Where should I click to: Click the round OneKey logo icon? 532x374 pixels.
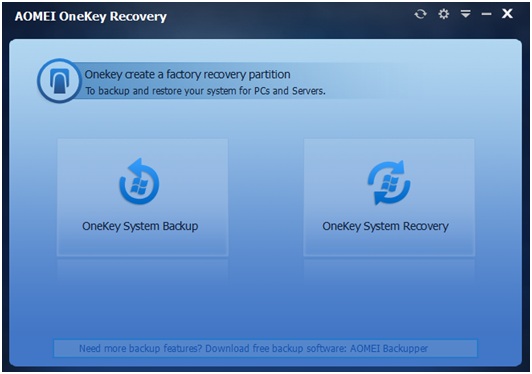click(x=59, y=81)
